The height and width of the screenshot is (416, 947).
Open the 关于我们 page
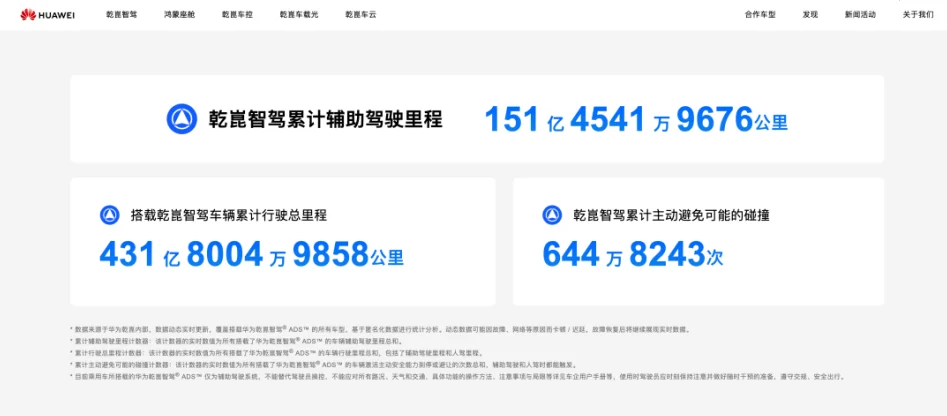click(x=918, y=14)
